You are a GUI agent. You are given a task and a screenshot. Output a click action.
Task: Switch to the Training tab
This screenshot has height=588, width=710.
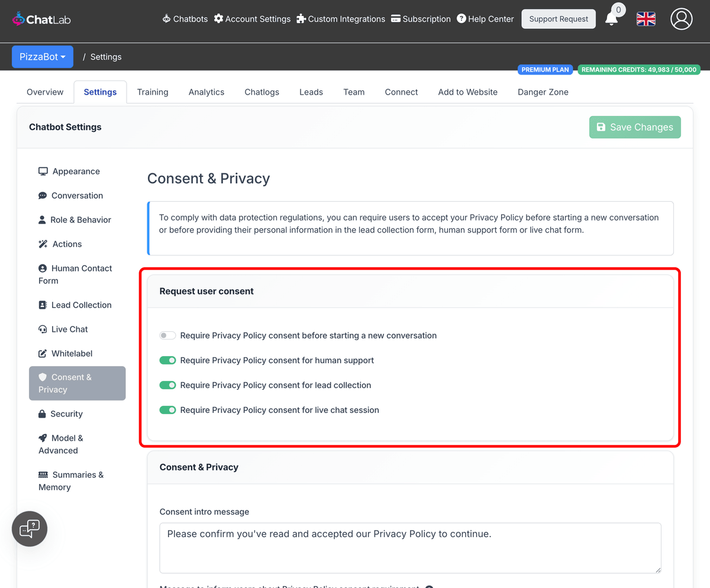click(x=152, y=92)
